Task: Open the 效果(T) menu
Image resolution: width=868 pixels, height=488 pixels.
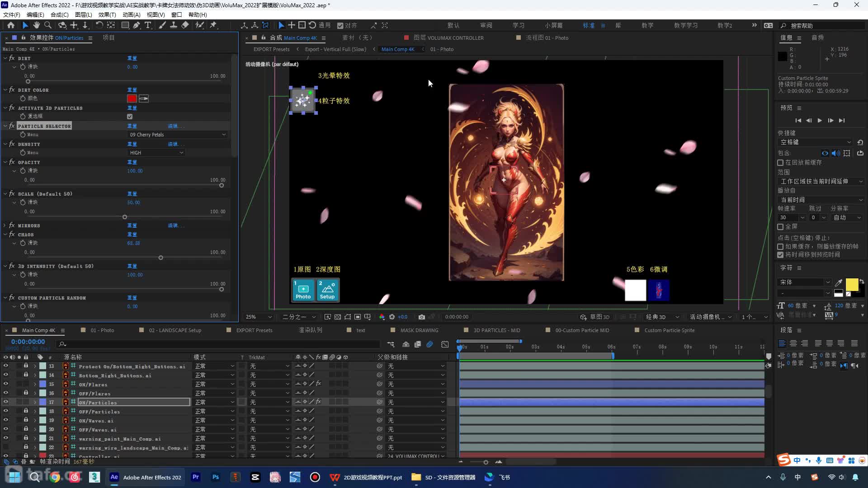Action: (107, 14)
